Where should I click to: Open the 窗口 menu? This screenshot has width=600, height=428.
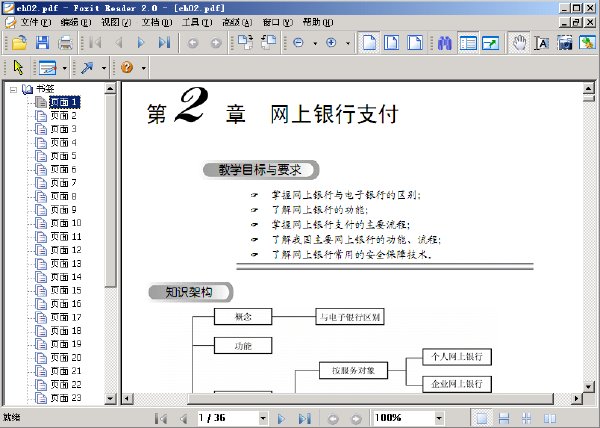[x=278, y=22]
